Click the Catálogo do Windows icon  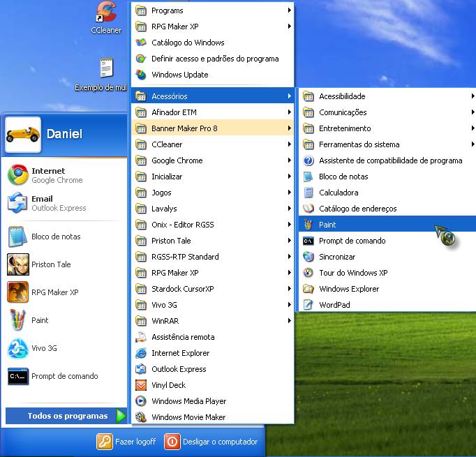(141, 43)
